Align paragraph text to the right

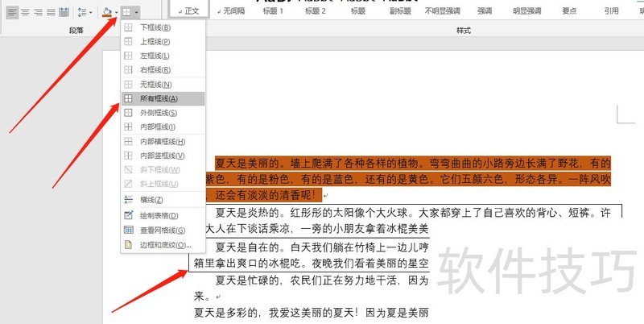(x=38, y=13)
